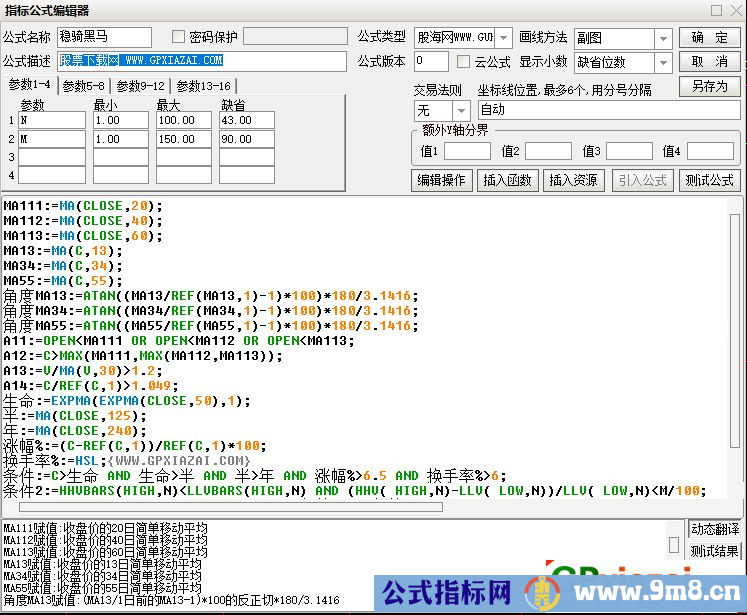Click the 测试公式 button
The width and height of the screenshot is (747, 615).
[709, 180]
